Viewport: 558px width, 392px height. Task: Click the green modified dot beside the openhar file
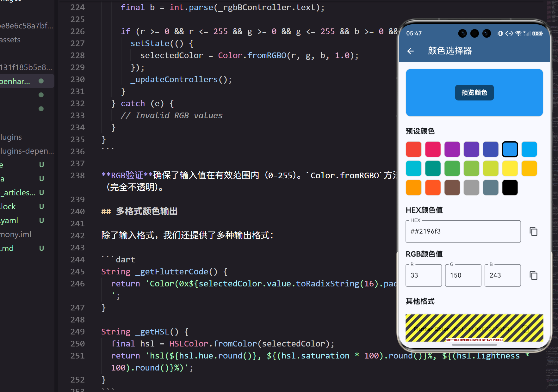coord(41,81)
